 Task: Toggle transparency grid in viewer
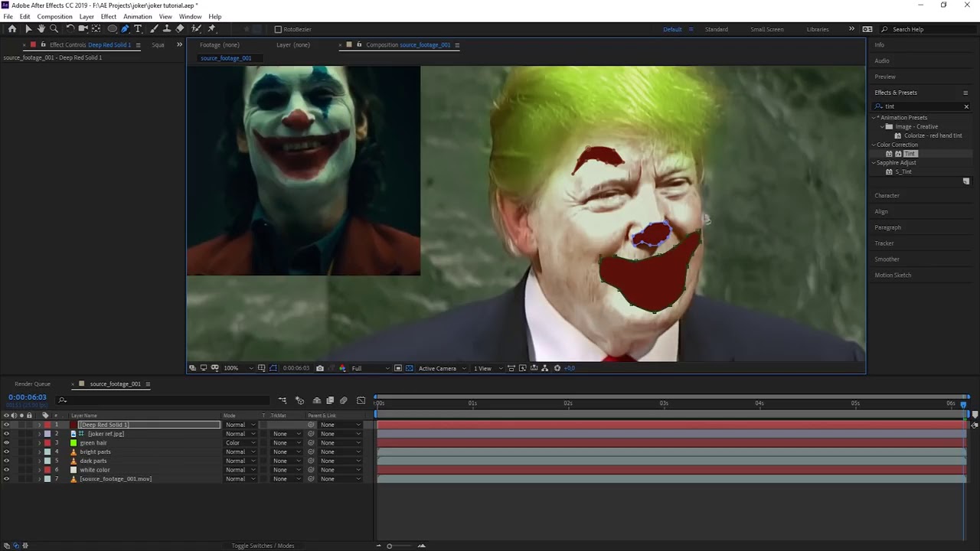[x=410, y=368]
